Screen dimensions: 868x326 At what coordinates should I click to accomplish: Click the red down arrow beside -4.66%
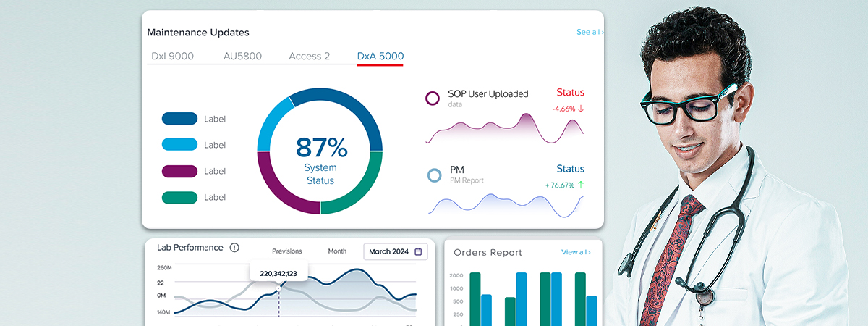tap(581, 109)
